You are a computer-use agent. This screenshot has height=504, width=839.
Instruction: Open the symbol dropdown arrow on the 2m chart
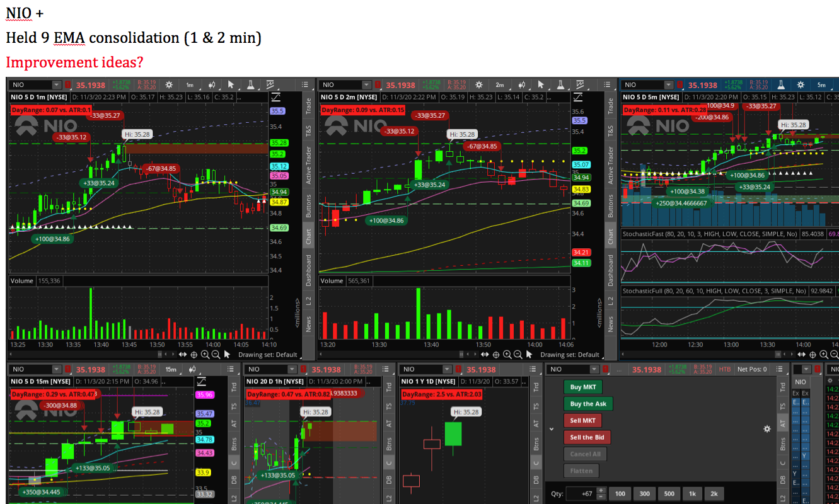pos(367,85)
